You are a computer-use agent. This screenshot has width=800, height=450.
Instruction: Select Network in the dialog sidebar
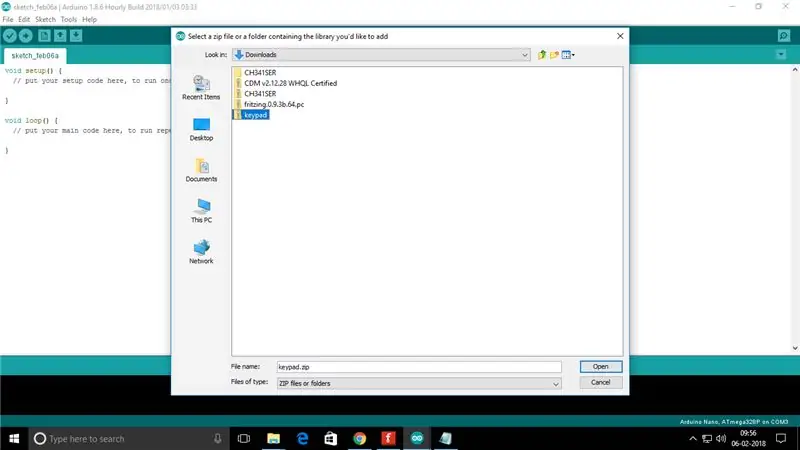201,252
